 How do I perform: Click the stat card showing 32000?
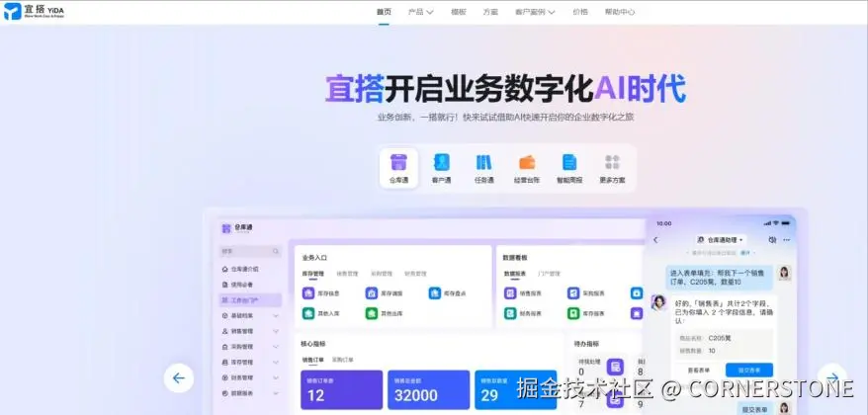pyautogui.click(x=428, y=389)
